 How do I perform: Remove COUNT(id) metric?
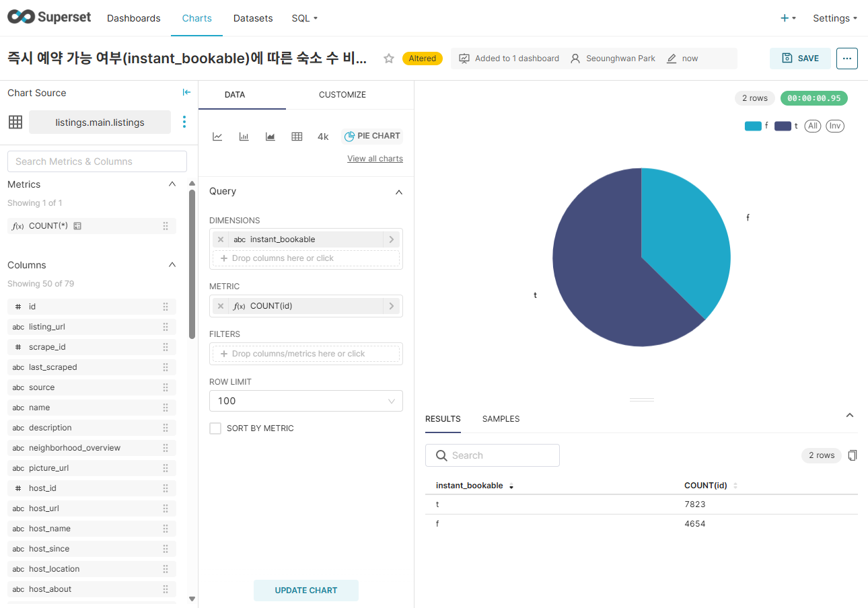221,306
